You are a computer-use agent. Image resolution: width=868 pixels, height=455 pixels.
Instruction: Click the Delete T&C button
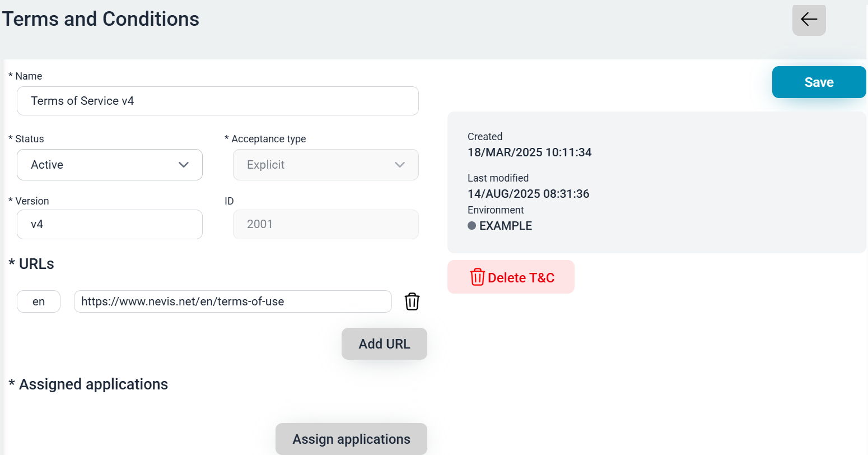[x=511, y=277]
